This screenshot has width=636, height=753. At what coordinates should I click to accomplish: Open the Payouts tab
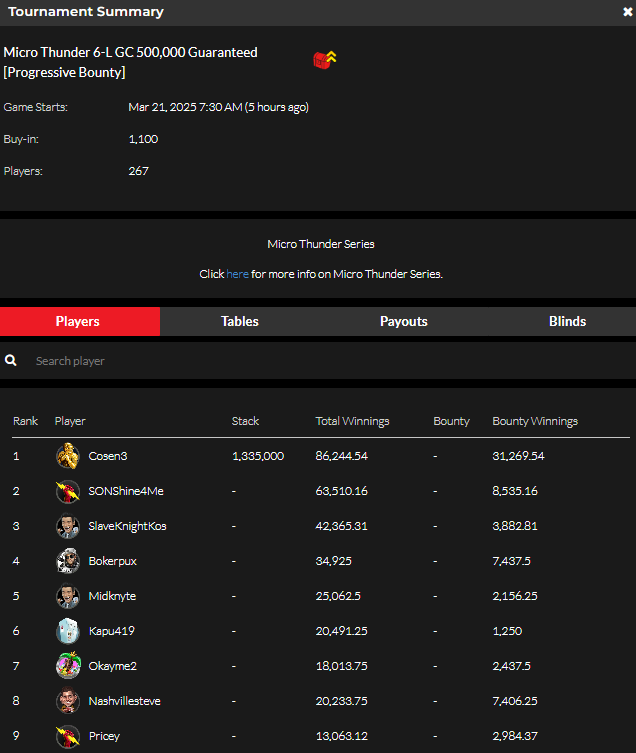pyautogui.click(x=404, y=321)
